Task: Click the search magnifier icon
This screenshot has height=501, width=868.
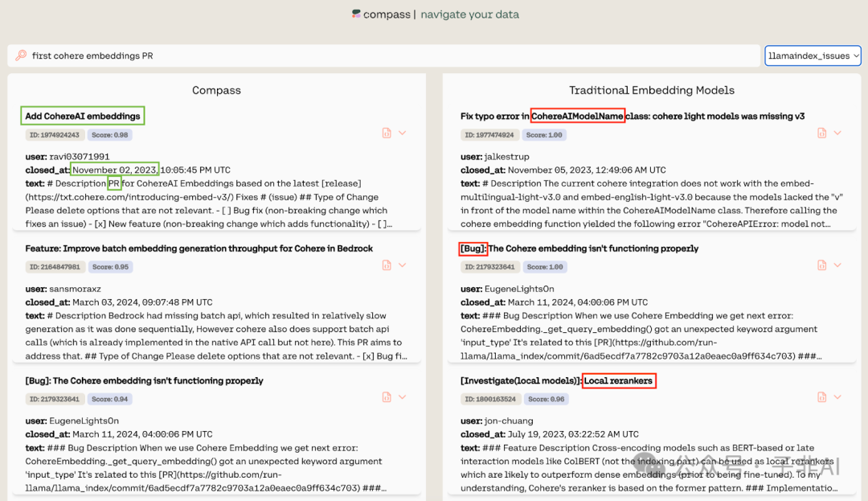Action: 21,55
